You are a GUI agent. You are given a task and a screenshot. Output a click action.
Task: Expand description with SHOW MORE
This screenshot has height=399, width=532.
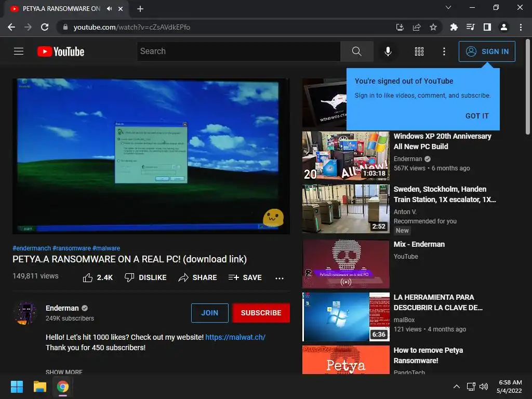[64, 372]
